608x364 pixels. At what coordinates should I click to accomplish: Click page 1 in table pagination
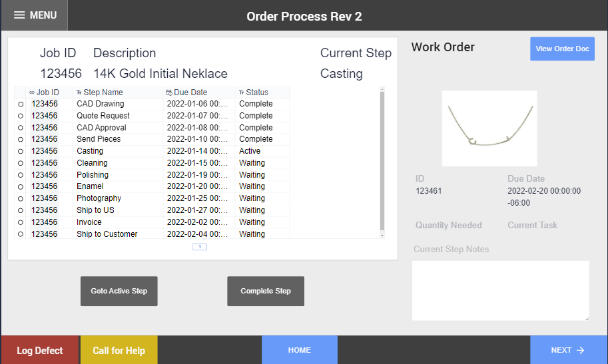click(200, 247)
